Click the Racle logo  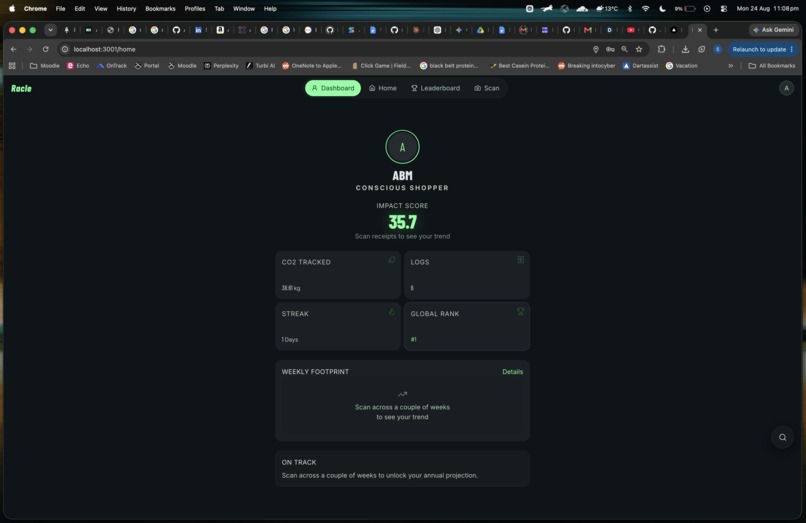[22, 88]
